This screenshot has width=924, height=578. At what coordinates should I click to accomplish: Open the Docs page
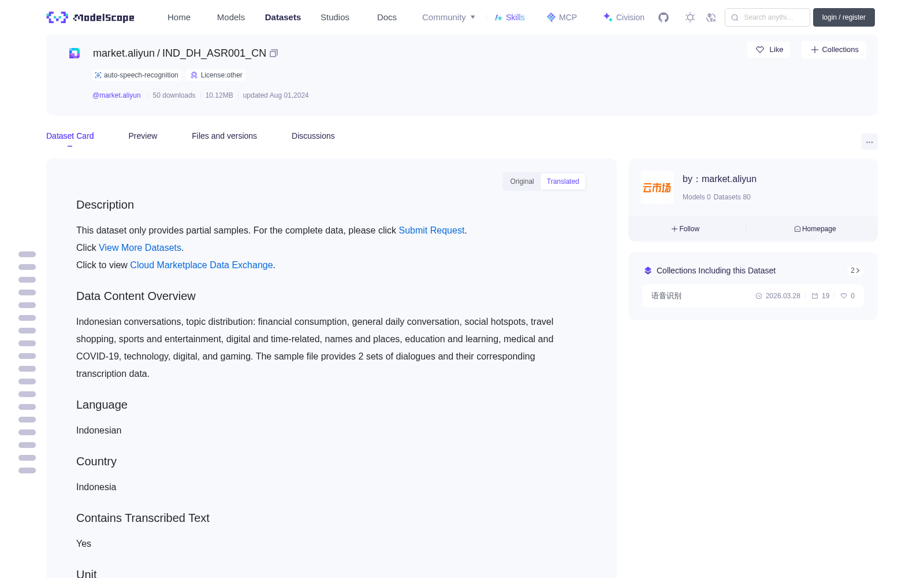(387, 17)
